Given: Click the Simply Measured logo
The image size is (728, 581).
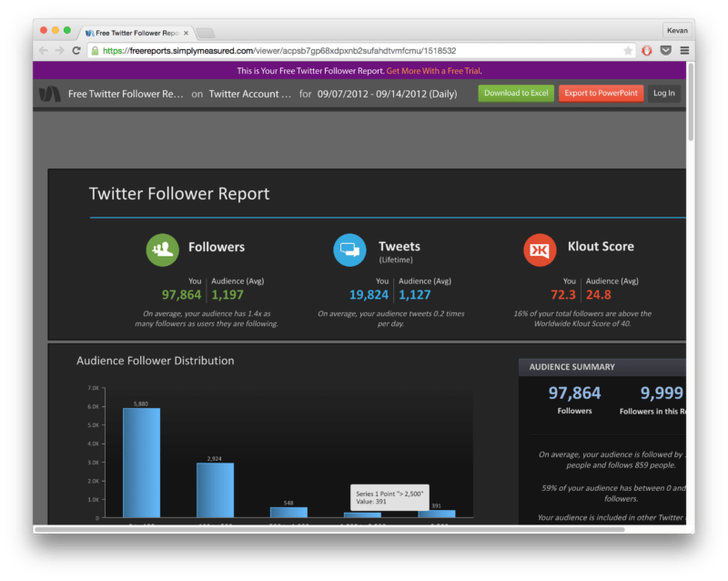Looking at the screenshot, I should tap(50, 94).
